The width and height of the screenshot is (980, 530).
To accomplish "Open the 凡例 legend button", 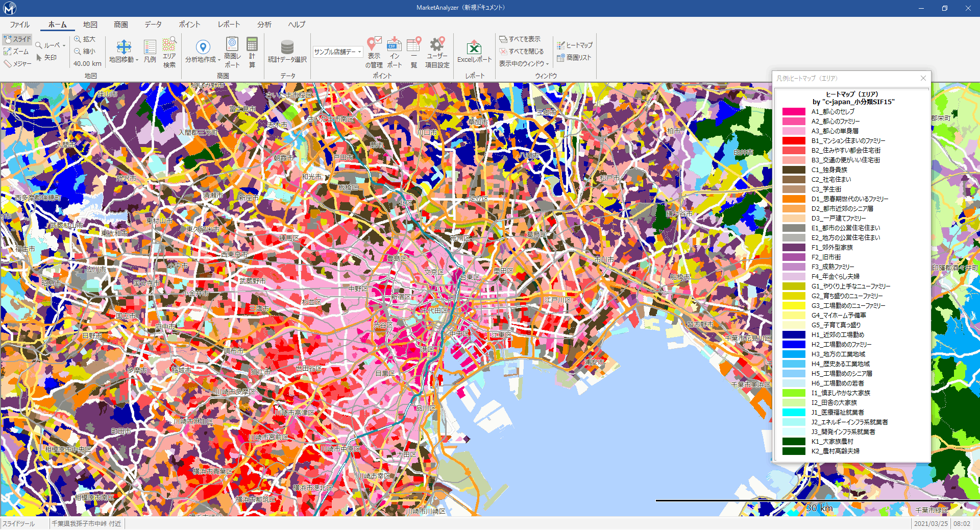I will [150, 51].
